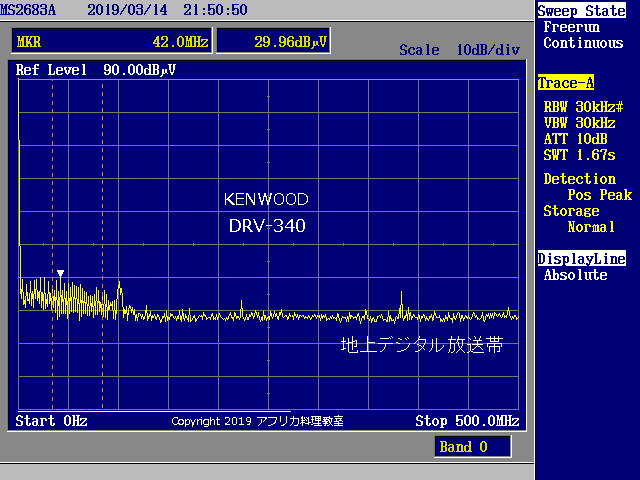The height and width of the screenshot is (480, 640).
Task: Click the Scale 10dB/div text
Action: point(460,50)
